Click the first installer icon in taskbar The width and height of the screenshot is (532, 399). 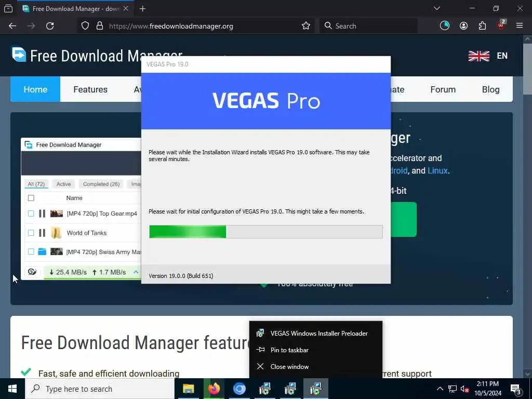[x=264, y=389]
